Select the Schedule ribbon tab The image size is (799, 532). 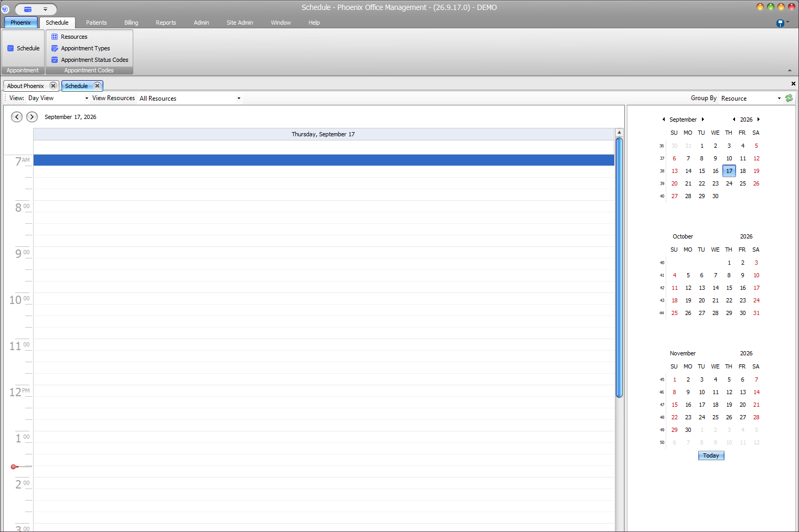(x=57, y=23)
